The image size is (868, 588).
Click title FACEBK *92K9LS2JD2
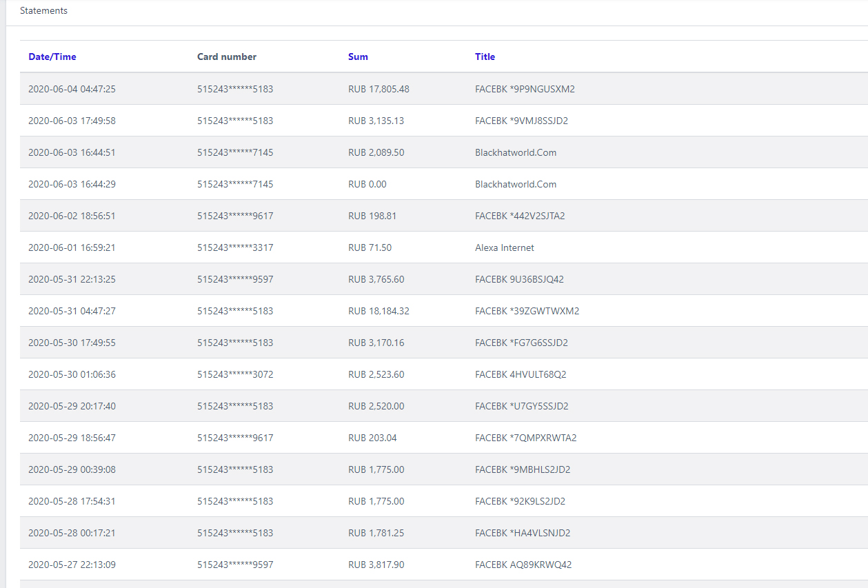pos(520,501)
